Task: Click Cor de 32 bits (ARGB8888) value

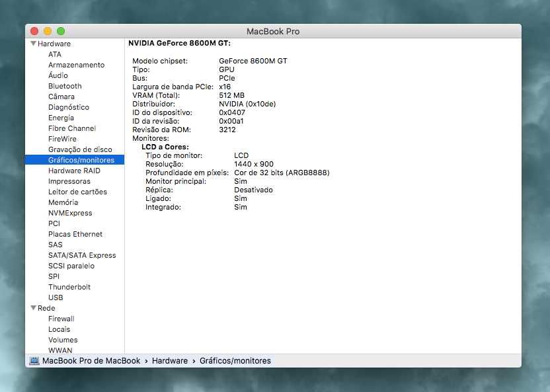Action: (282, 173)
